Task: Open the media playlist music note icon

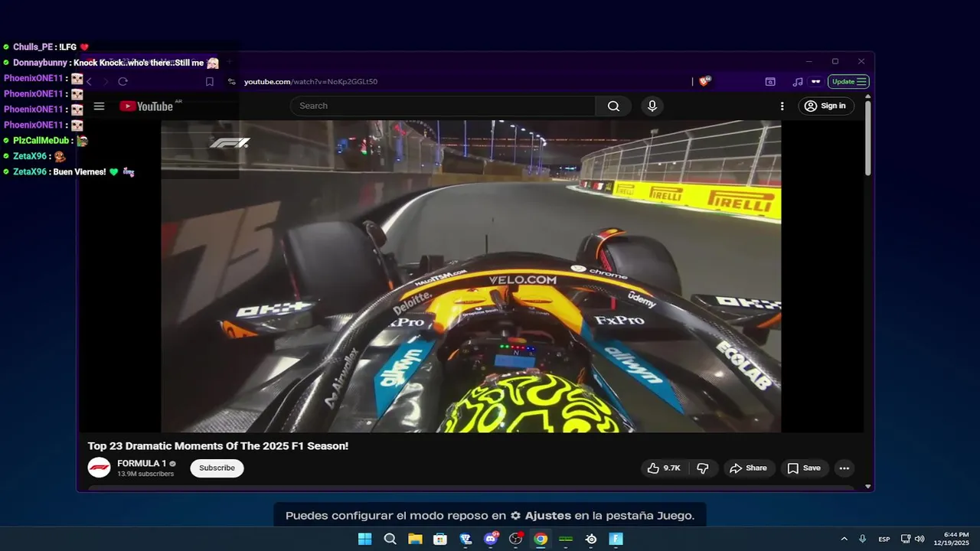Action: click(798, 81)
